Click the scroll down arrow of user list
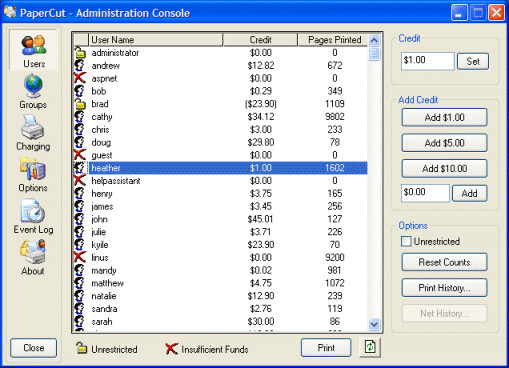Image resolution: width=509 pixels, height=368 pixels. pos(374,324)
